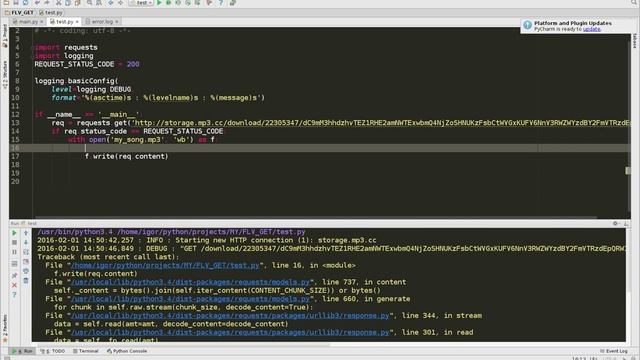Jump down the stack trace with down arrow
640x360 pixels.
click(x=26, y=242)
